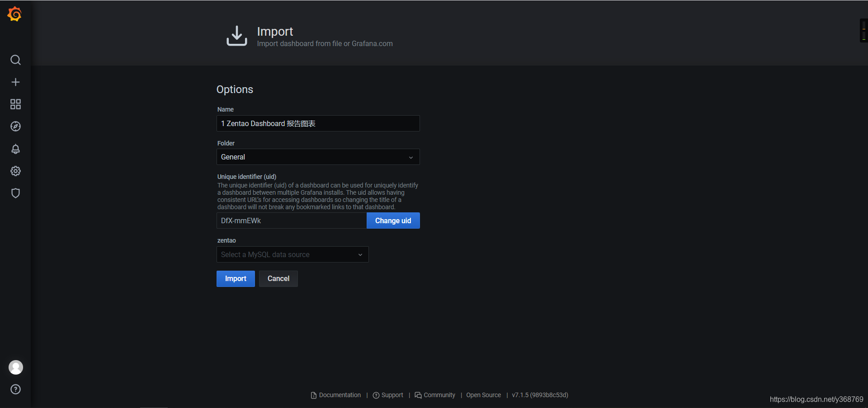Click the Unique identifier (uid) label
Screen dimensions: 868x408
pos(247,177)
